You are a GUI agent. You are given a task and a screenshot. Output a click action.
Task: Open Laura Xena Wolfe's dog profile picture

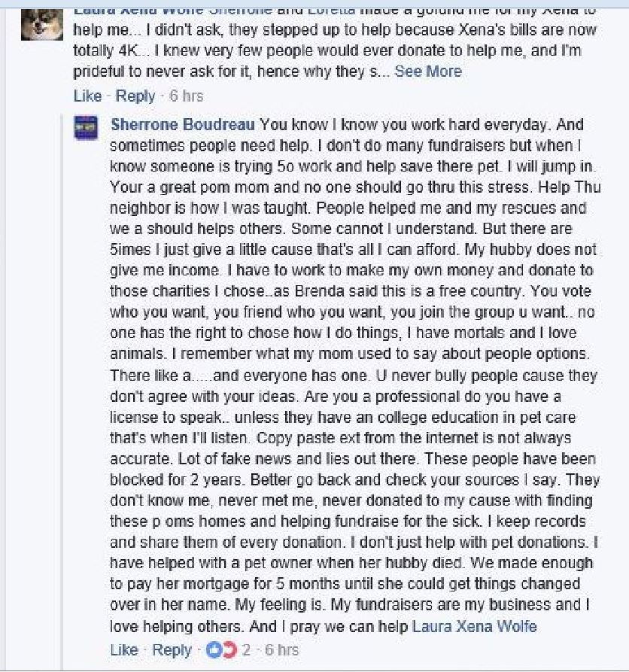[42, 25]
